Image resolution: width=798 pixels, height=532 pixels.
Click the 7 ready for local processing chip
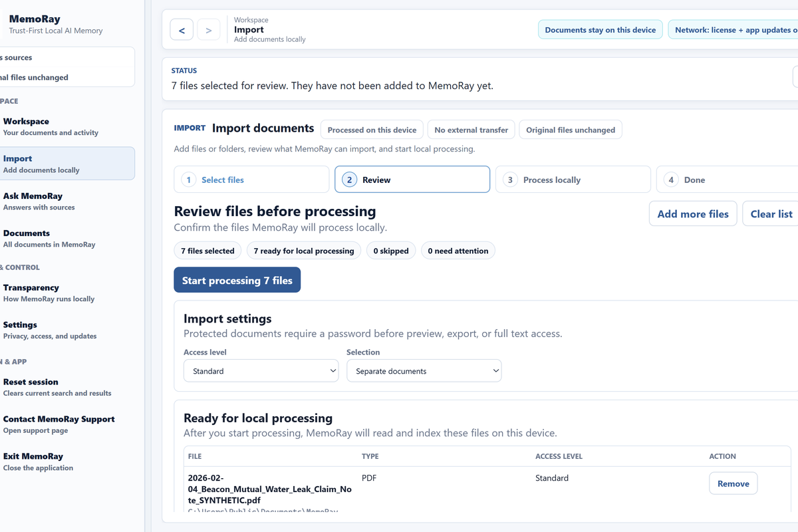[x=304, y=251]
